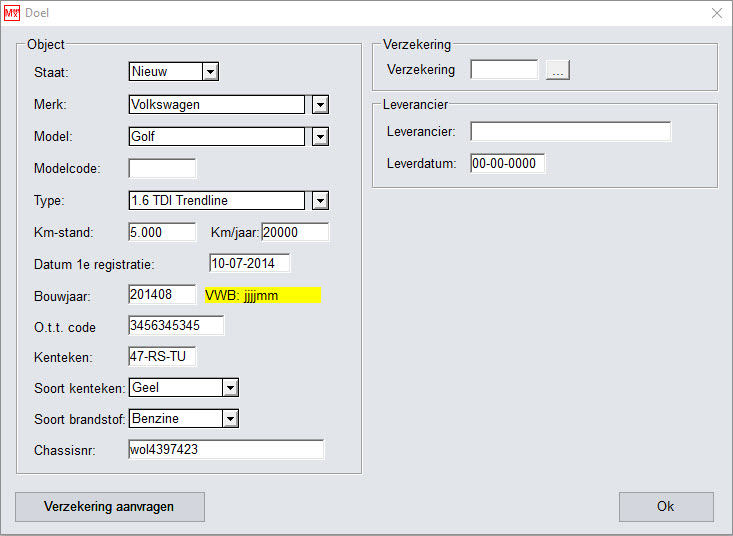The width and height of the screenshot is (733, 536).
Task: Focus the empty Leverancier field
Action: pyautogui.click(x=571, y=131)
